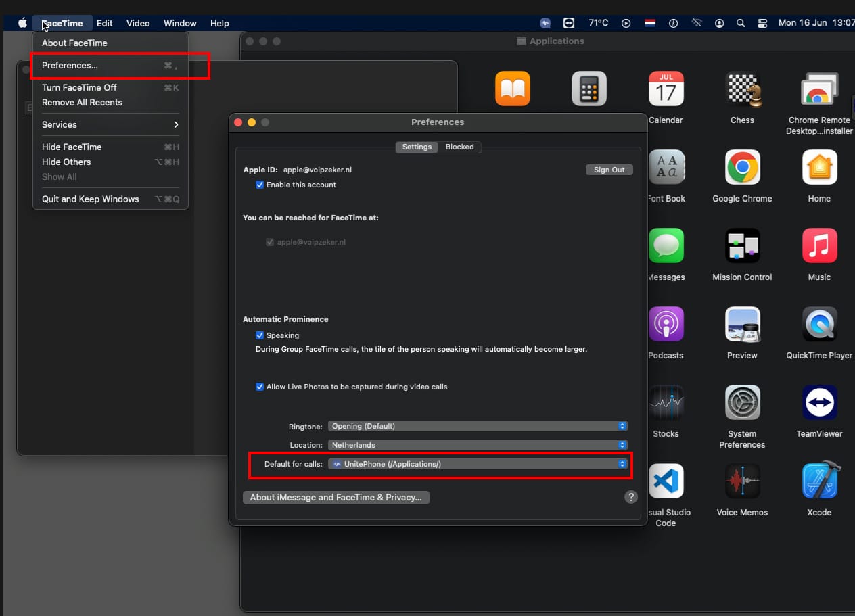Expand the Services submenu

pos(110,124)
